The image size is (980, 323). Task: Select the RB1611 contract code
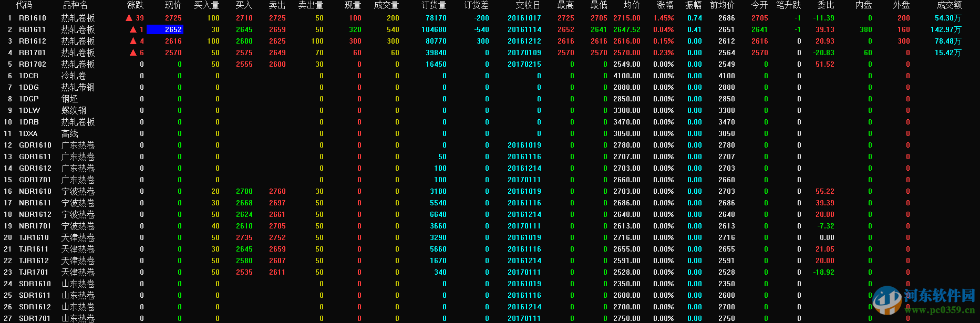click(33, 29)
